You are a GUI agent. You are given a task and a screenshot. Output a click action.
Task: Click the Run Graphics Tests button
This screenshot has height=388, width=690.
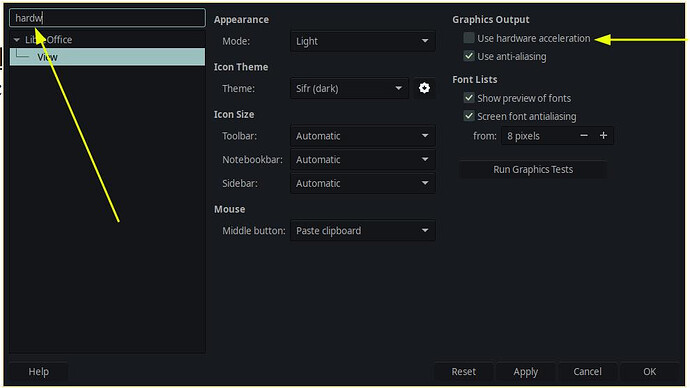click(533, 169)
